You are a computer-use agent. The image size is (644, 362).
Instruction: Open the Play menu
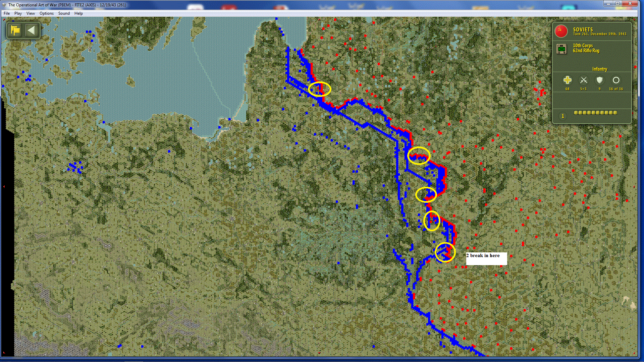tap(18, 13)
